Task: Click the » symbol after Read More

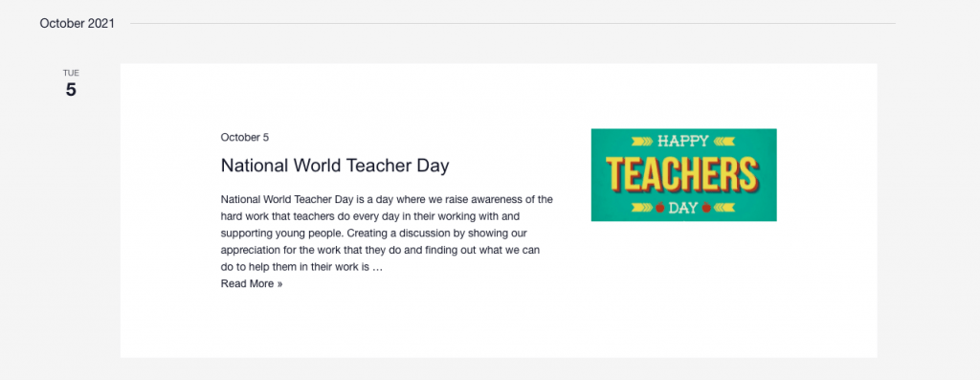Action: coord(279,284)
